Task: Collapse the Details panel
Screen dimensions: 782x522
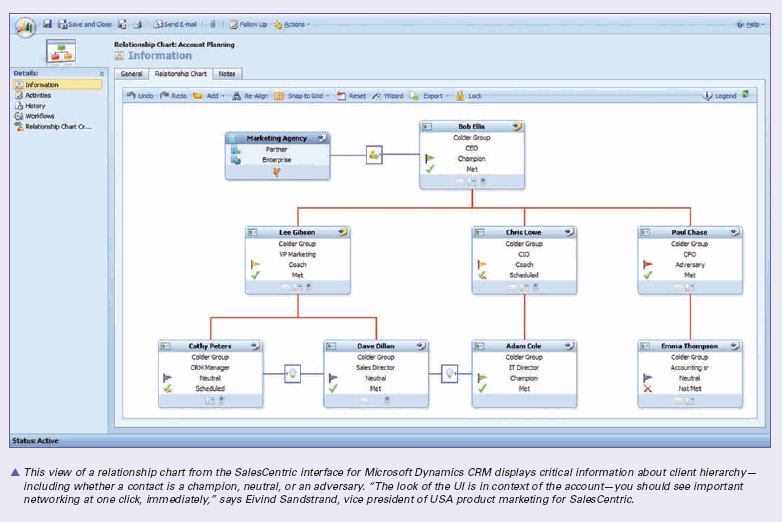Action: (x=101, y=73)
